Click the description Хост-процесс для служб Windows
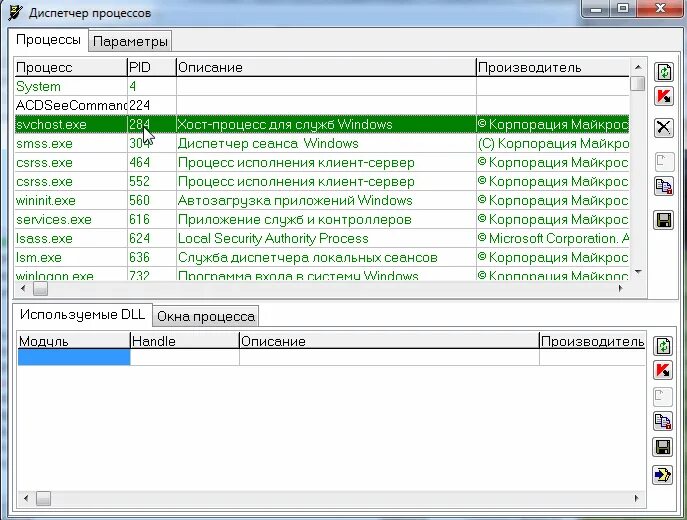Viewport: 687px width, 520px height. pyautogui.click(x=285, y=124)
